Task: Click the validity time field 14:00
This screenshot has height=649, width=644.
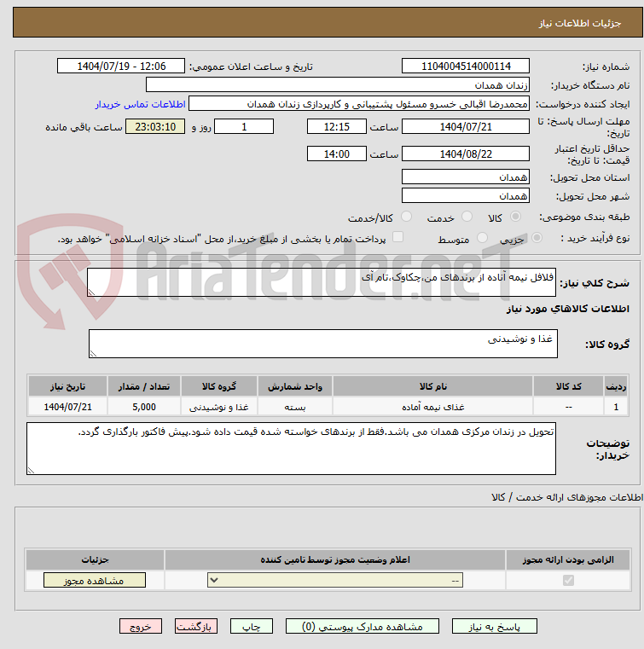Action: [336, 154]
